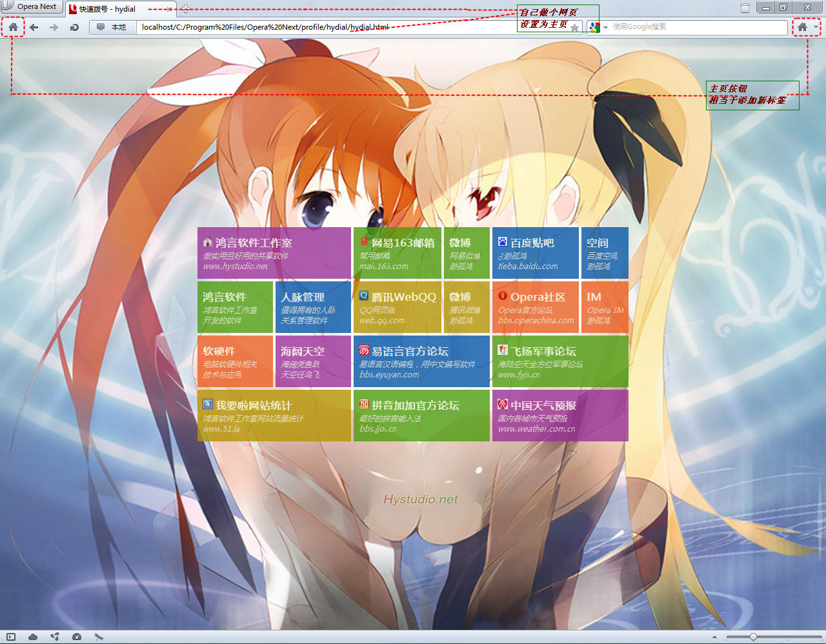The width and height of the screenshot is (826, 644).
Task: Click house icon on 鸿言软件工作室 tile
Action: pos(208,242)
